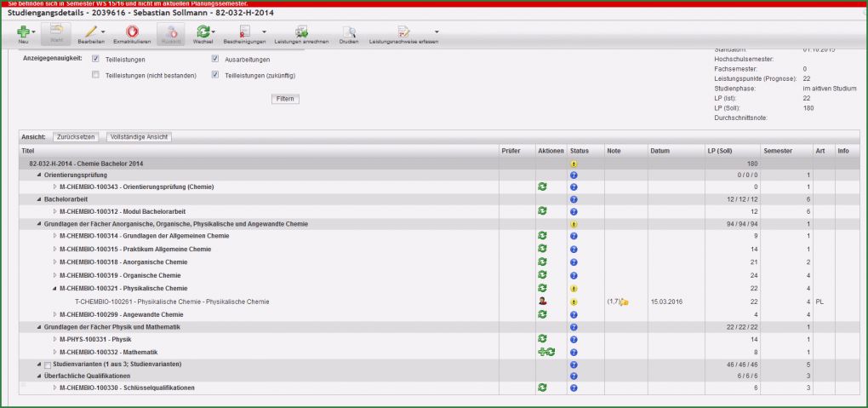Enable Teilleistungen (nicht bestanden) checkbox
The height and width of the screenshot is (408, 868).
[x=95, y=76]
